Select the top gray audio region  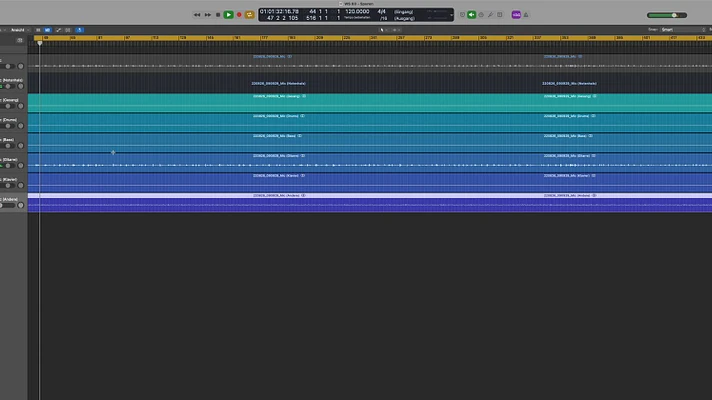(370, 63)
